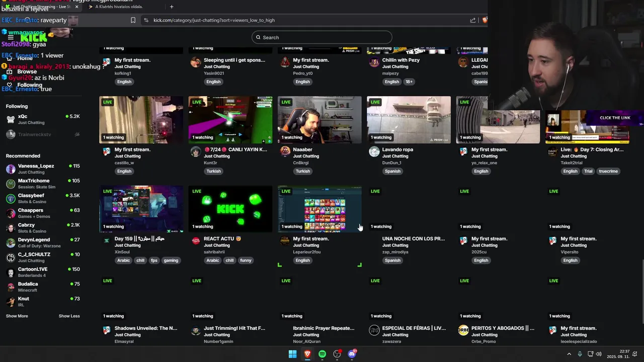The width and height of the screenshot is (644, 362).
Task: Collapse list with Show Less
Action: click(x=69, y=316)
